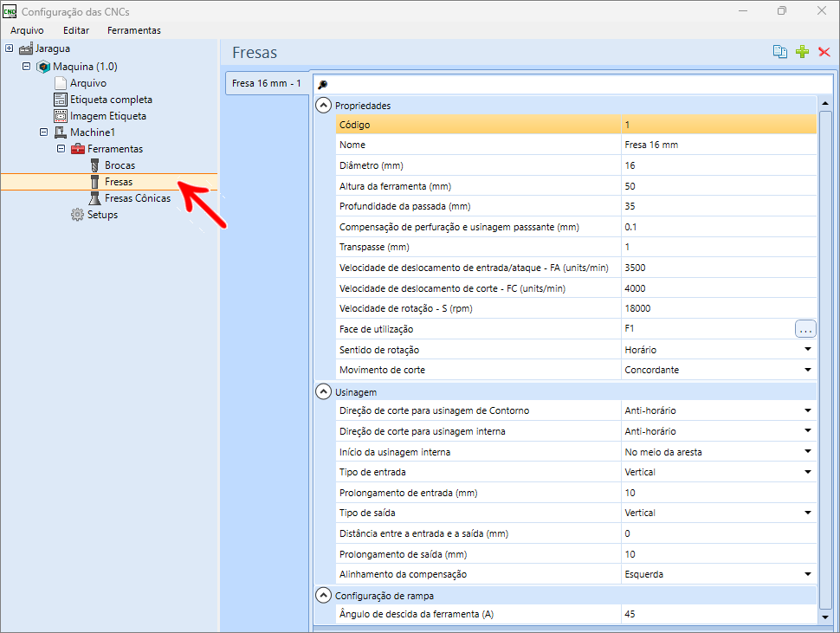The height and width of the screenshot is (633, 840).
Task: Click the red Ferramentas toolbox icon
Action: [78, 149]
